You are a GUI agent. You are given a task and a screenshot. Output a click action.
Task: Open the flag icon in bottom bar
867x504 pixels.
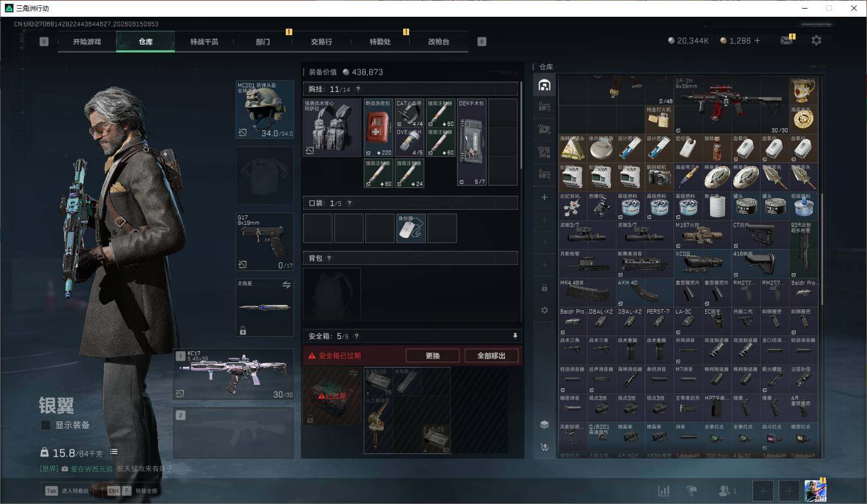pyautogui.click(x=692, y=490)
